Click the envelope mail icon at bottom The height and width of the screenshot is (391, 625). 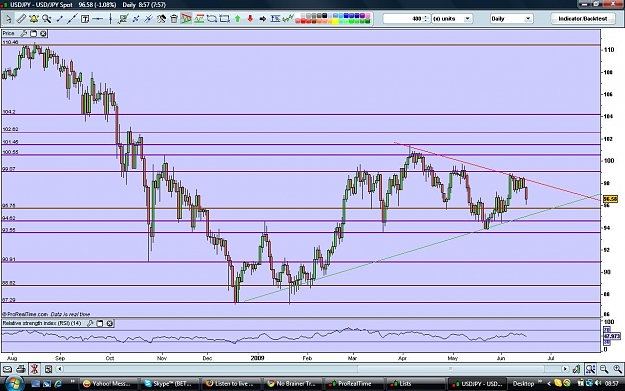click(x=7, y=369)
